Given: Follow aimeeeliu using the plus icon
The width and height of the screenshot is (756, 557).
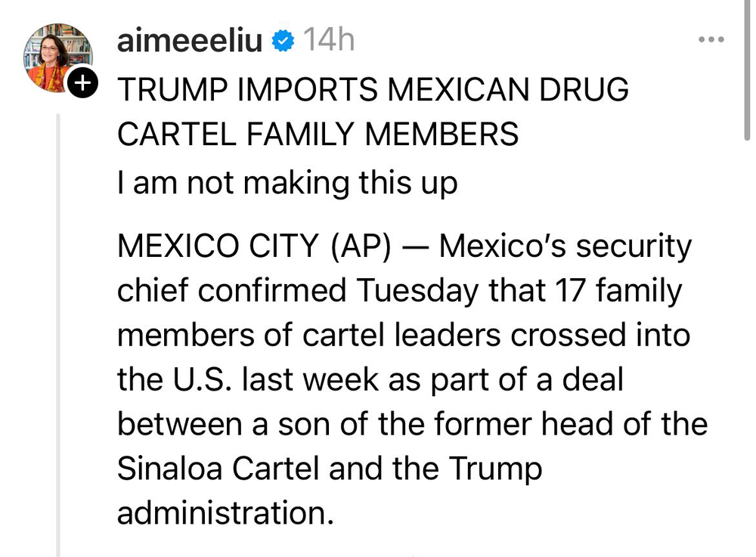Looking at the screenshot, I should [82, 82].
